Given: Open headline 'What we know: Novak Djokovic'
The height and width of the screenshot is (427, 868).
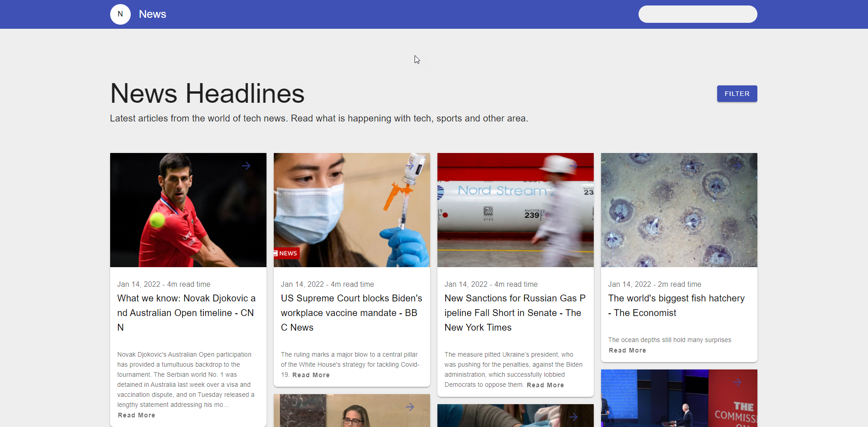Looking at the screenshot, I should (186, 313).
